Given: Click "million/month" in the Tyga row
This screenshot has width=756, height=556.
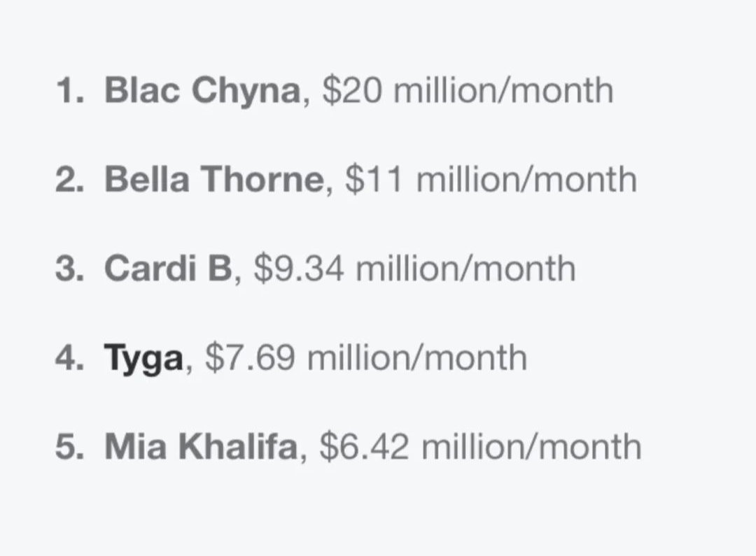Looking at the screenshot, I should pyautogui.click(x=417, y=358).
